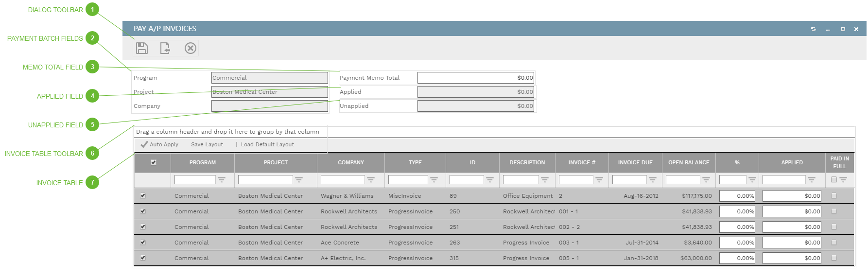Viewport: 868px width, 279px height.
Task: Click the % field for invoice 89
Action: point(737,196)
